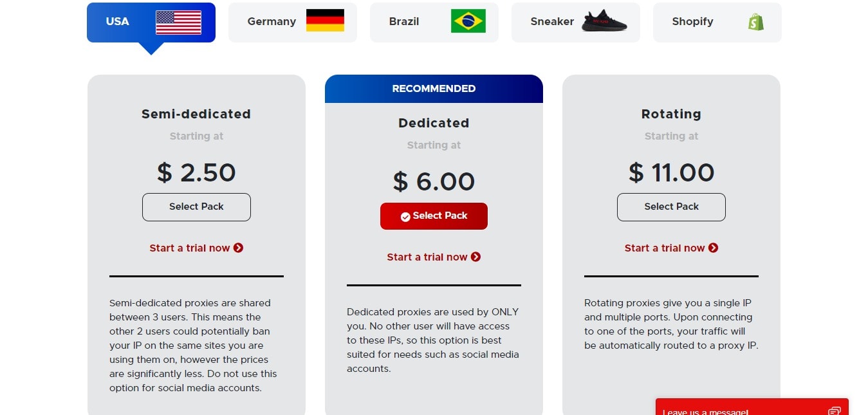Select the recommended Dedicated pack
The image size is (868, 415).
tap(434, 216)
